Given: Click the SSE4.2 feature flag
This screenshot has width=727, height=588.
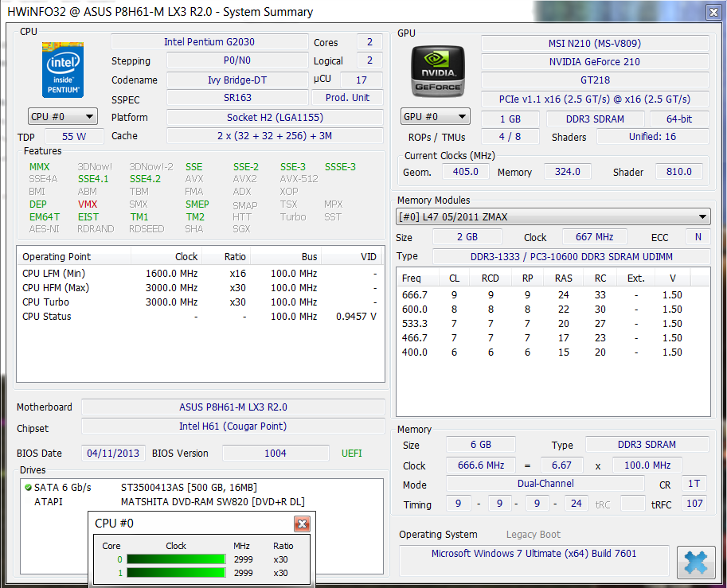Looking at the screenshot, I should 145,179.
